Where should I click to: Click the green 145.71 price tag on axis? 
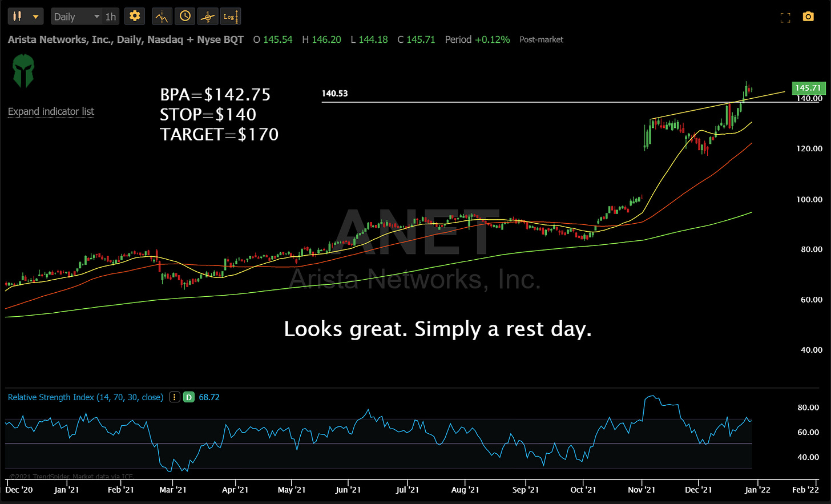coord(808,88)
